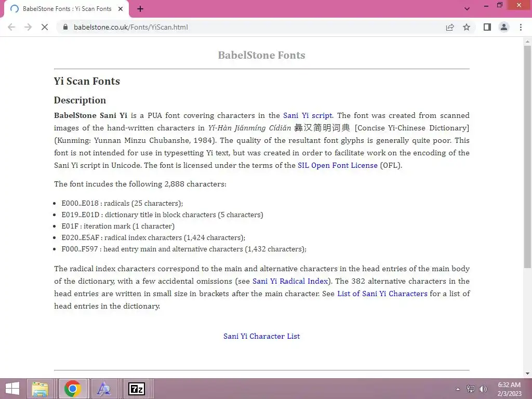Open 7-Zip from taskbar
Screen dimensions: 532x399
(x=137, y=389)
